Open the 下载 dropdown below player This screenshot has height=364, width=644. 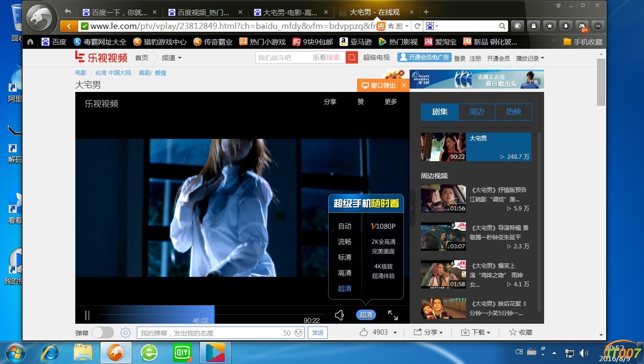[475, 332]
